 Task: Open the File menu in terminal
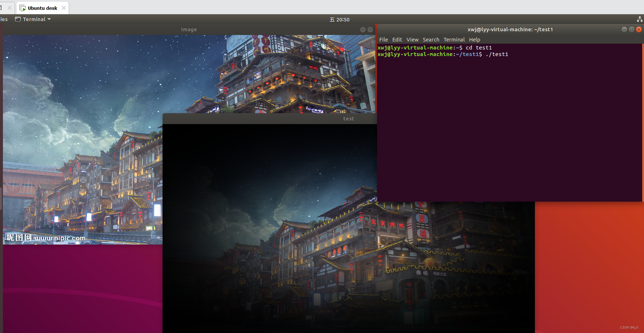click(383, 40)
